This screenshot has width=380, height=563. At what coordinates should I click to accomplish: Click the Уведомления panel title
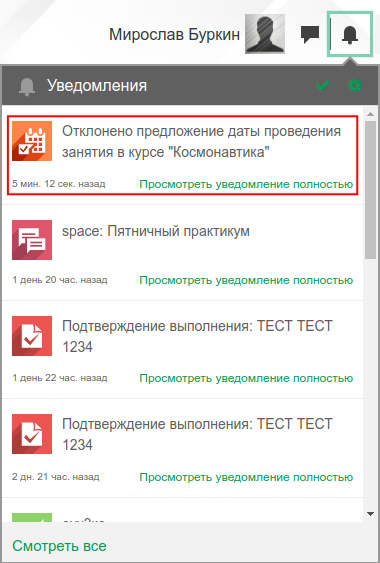point(97,86)
